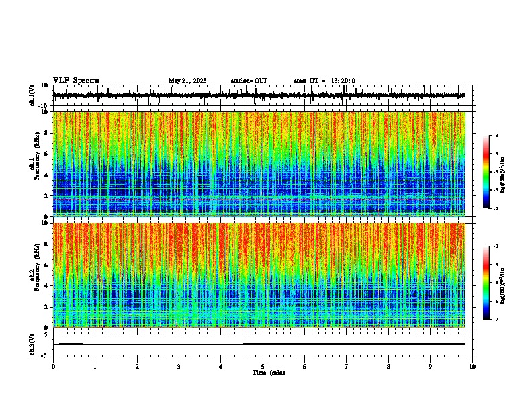Click the 'VLF Spectra' title text
532x411 pixels.
76,81
